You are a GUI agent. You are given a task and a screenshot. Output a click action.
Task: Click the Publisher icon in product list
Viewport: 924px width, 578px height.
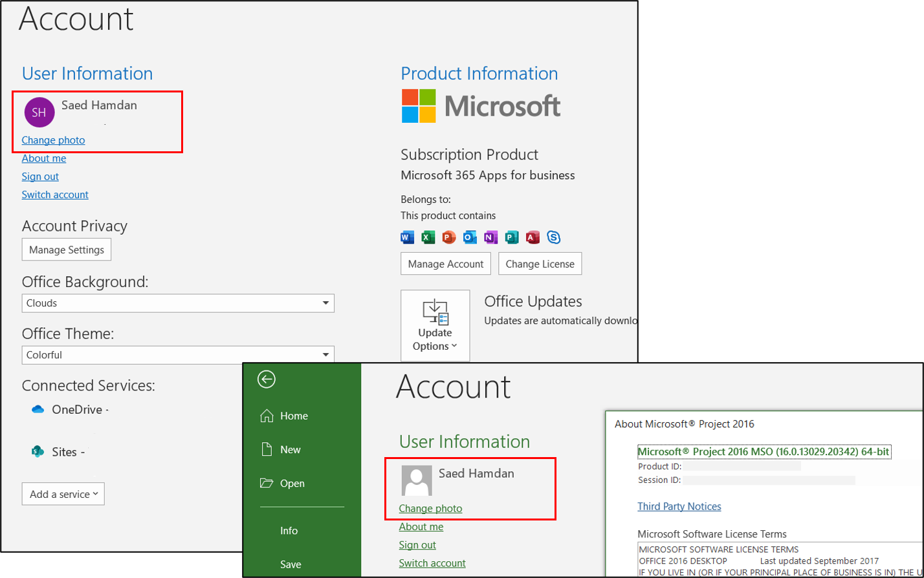(x=512, y=237)
